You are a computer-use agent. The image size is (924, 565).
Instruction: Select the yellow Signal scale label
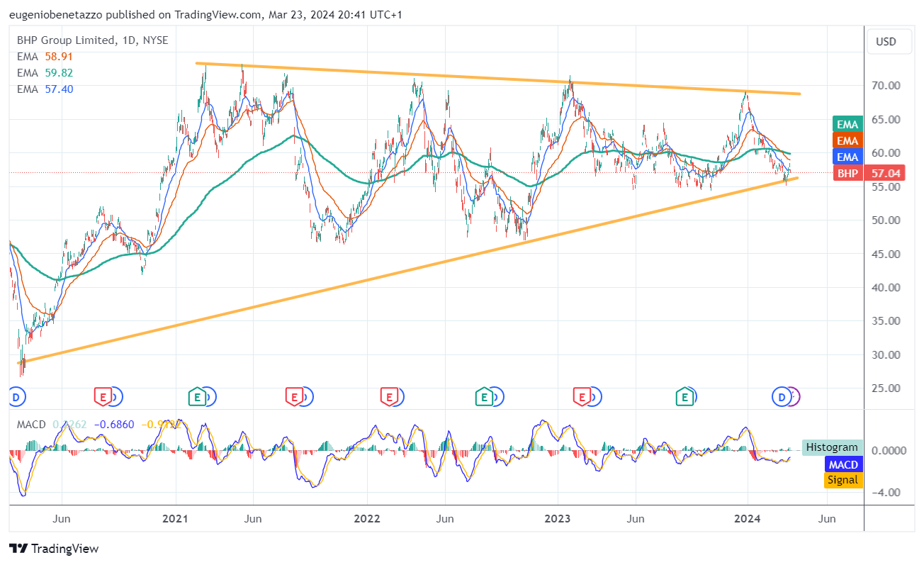[843, 480]
